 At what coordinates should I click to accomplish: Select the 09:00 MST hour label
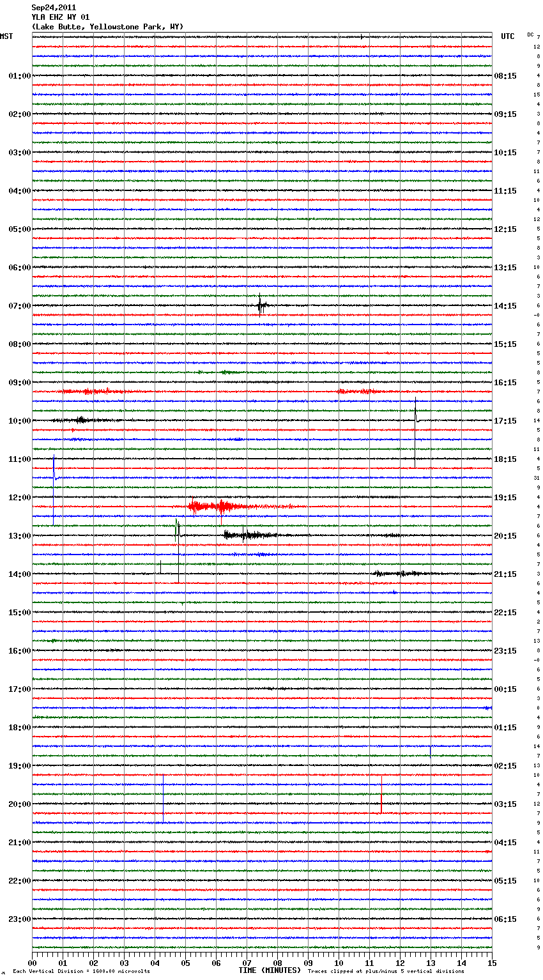[20, 383]
